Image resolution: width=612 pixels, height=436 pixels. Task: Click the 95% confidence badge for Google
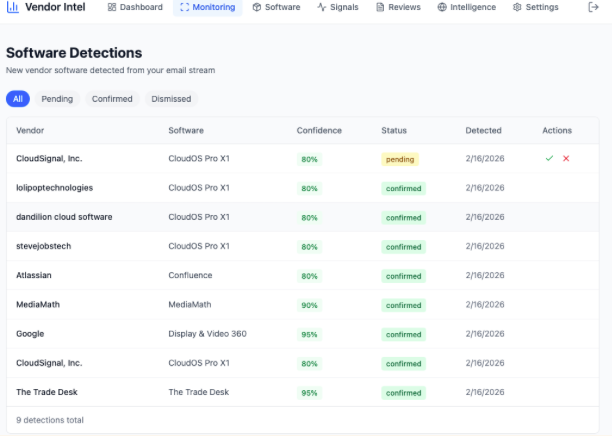(309, 335)
